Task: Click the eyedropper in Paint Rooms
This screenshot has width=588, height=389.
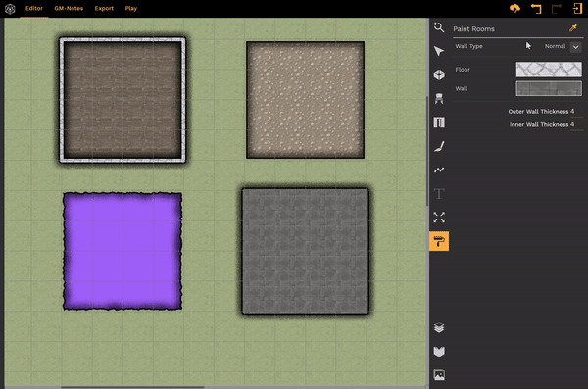Action: [x=573, y=28]
